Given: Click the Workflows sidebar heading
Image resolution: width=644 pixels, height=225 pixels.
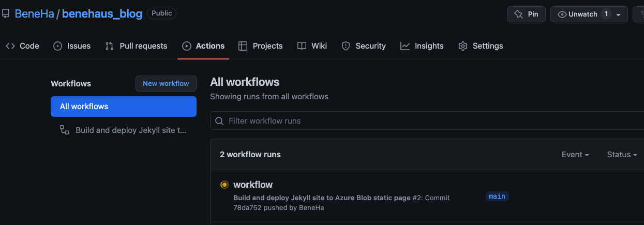Looking at the screenshot, I should (x=71, y=83).
